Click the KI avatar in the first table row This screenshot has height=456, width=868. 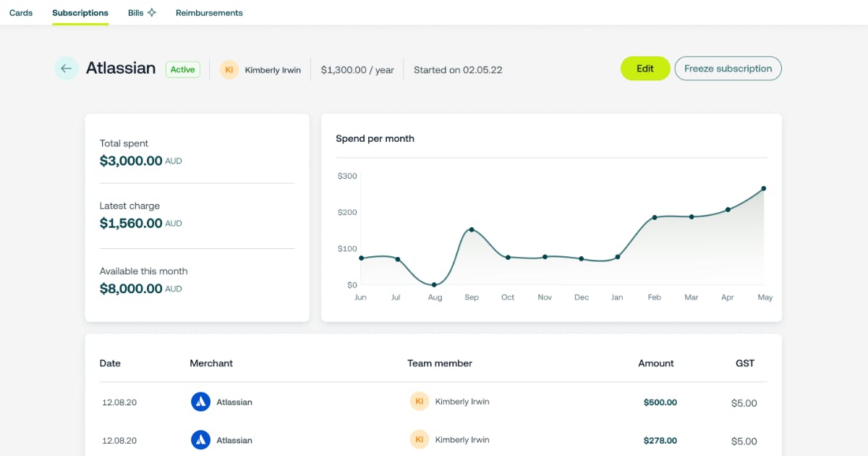(420, 400)
